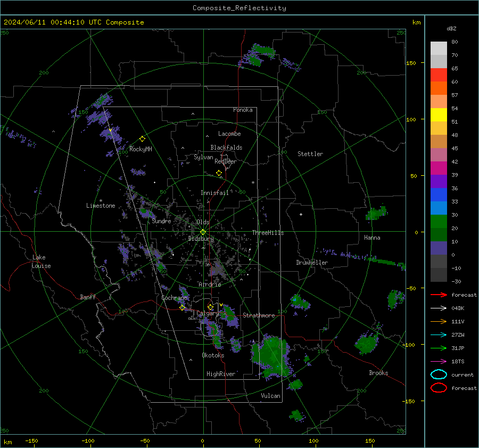Click the Limestone label

coord(101,206)
